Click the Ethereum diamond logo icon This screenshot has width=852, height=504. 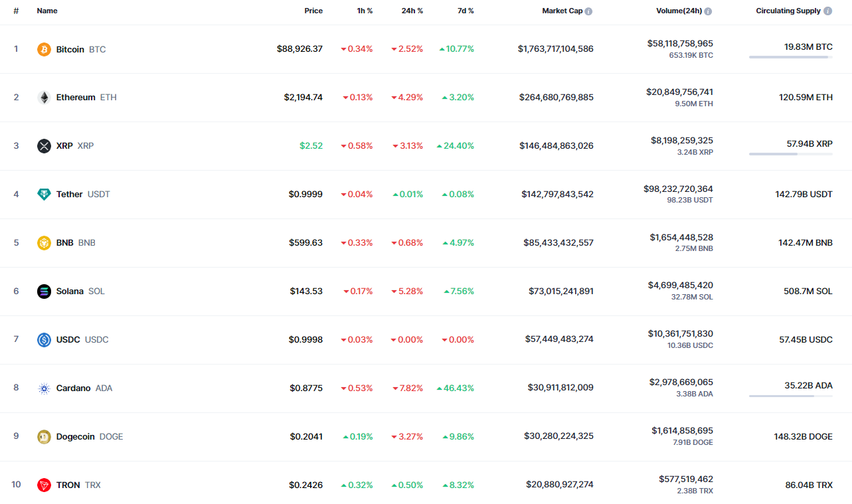click(44, 98)
